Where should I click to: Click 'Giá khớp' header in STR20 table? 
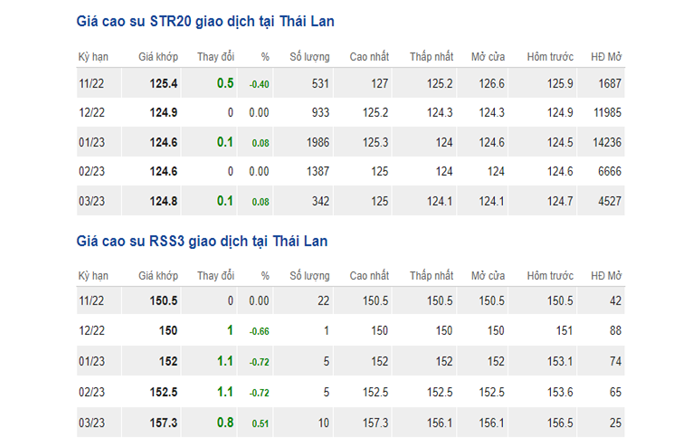point(158,56)
